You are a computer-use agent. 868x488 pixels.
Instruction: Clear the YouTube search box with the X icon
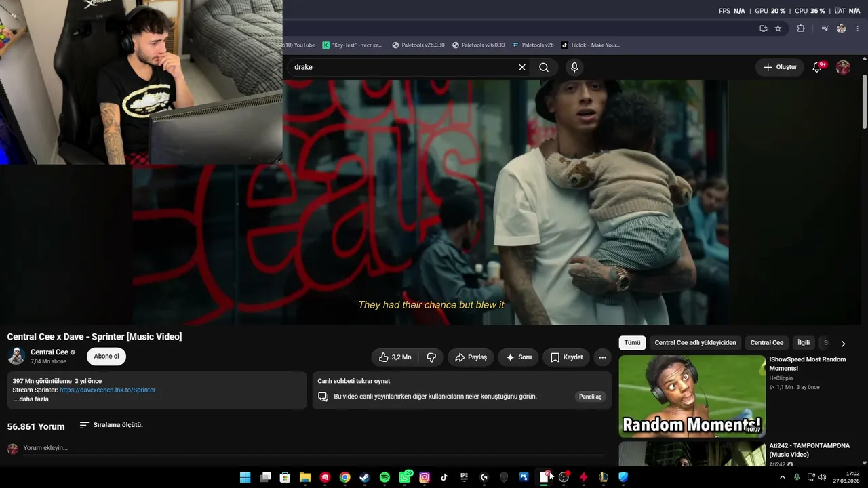point(522,67)
